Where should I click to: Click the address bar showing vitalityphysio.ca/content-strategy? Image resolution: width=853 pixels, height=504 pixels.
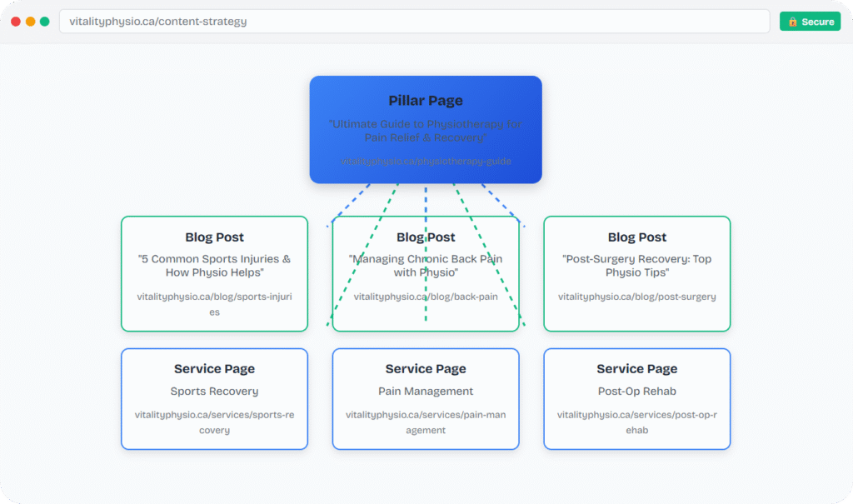pos(414,21)
